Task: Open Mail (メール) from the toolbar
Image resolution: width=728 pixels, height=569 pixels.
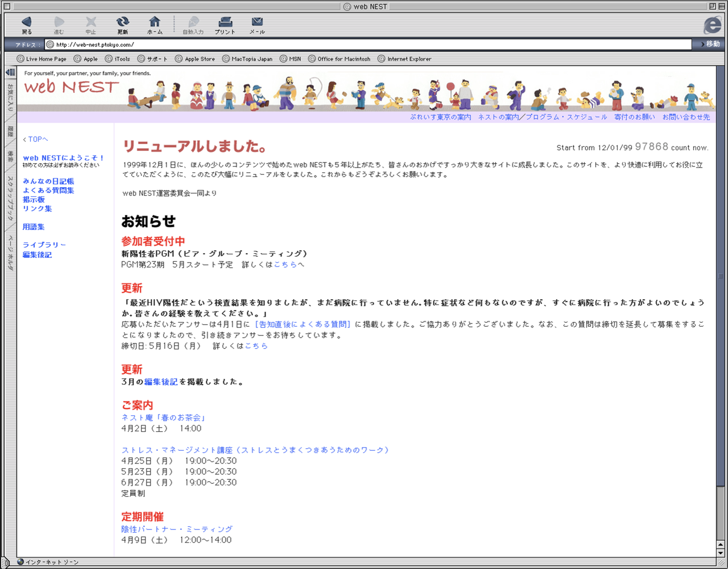Action: click(x=257, y=25)
